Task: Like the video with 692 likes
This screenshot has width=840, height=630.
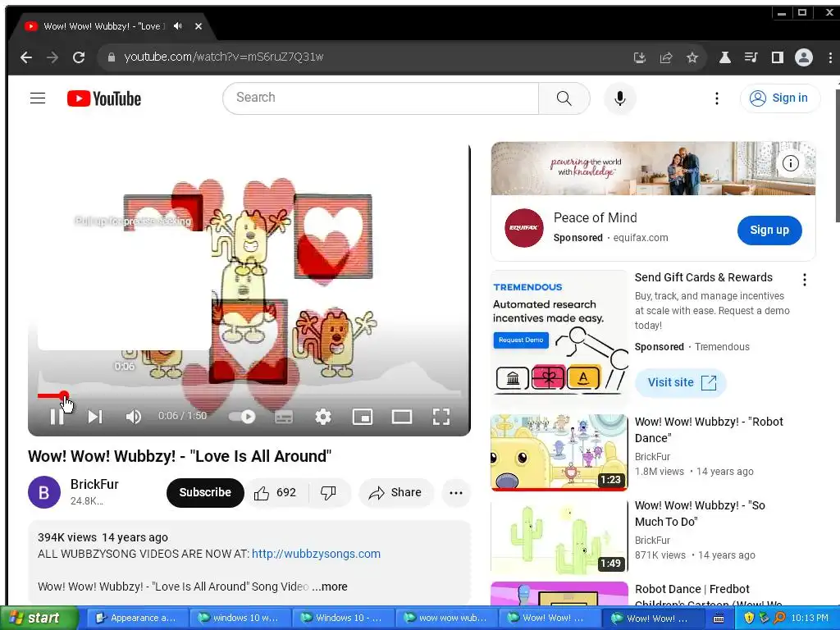Action: [x=275, y=493]
